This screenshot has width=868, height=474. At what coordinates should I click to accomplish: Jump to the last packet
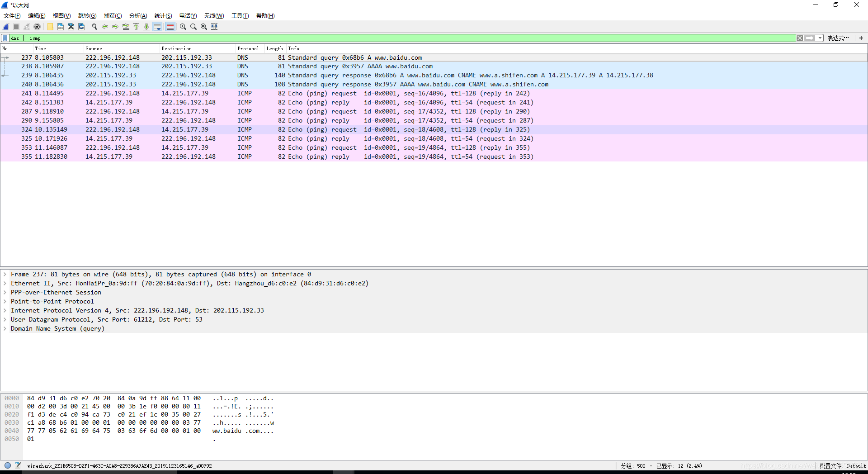point(146,27)
